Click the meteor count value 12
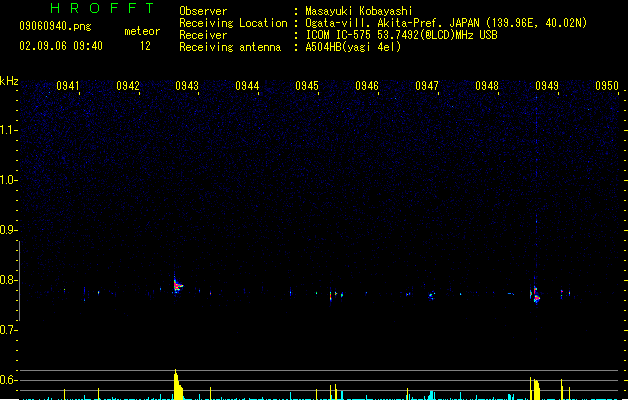 145,46
